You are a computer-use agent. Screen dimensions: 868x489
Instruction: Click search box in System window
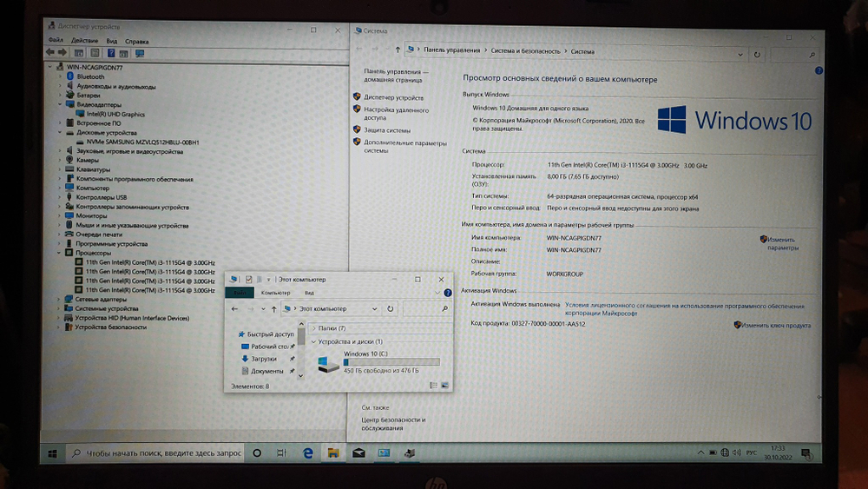coord(794,54)
